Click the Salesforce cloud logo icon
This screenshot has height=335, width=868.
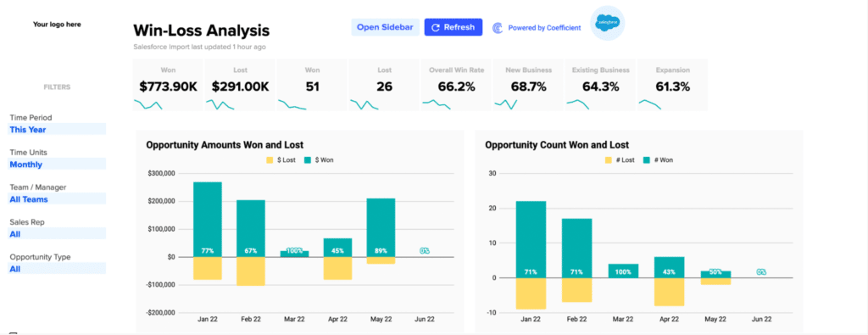(x=607, y=23)
